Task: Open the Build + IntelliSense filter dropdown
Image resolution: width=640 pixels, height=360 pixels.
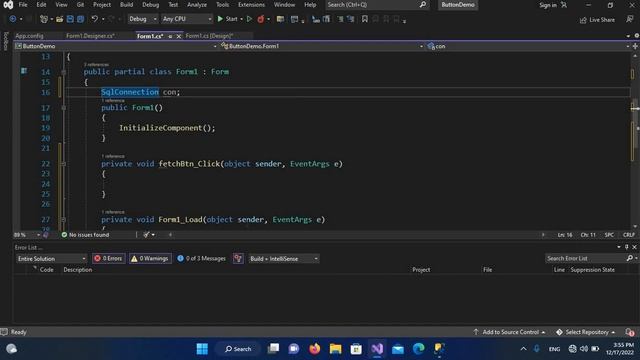Action: [284, 258]
